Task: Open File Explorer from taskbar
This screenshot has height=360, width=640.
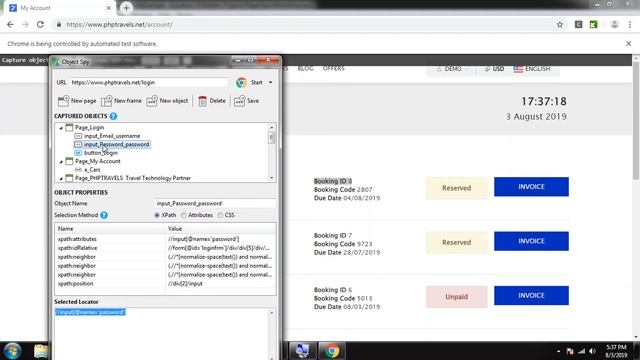Action: 40,351
